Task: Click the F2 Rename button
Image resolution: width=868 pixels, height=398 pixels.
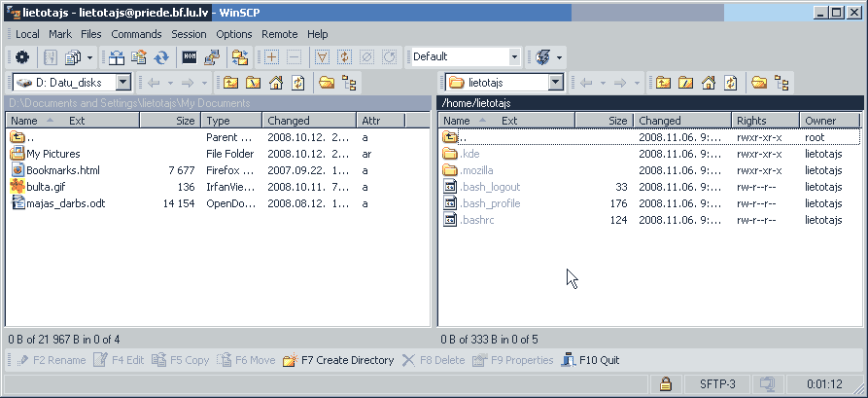Action: tap(51, 360)
